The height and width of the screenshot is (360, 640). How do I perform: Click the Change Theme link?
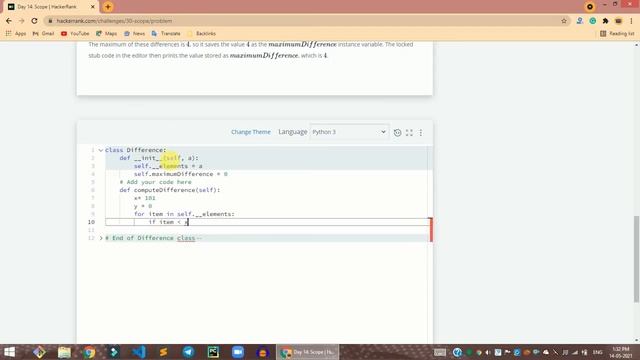coord(251,132)
